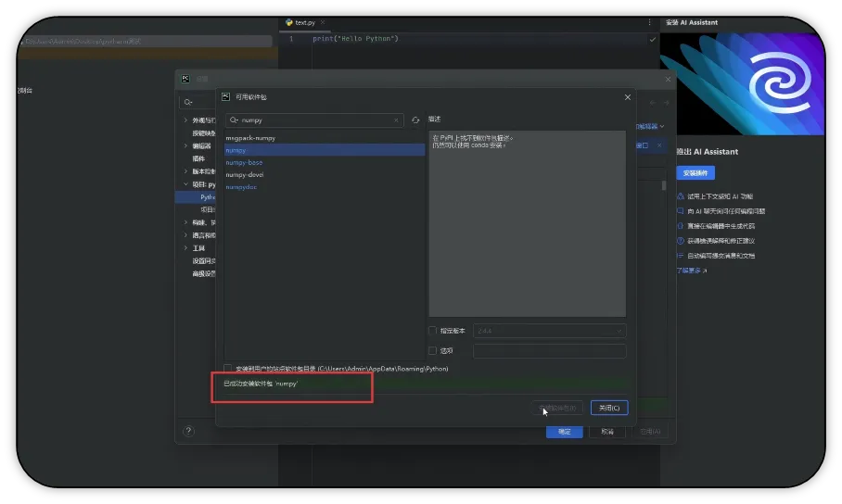Image resolution: width=842 pixels, height=504 pixels.
Task: Click 安装插件 for AI Assistant
Action: click(x=695, y=173)
